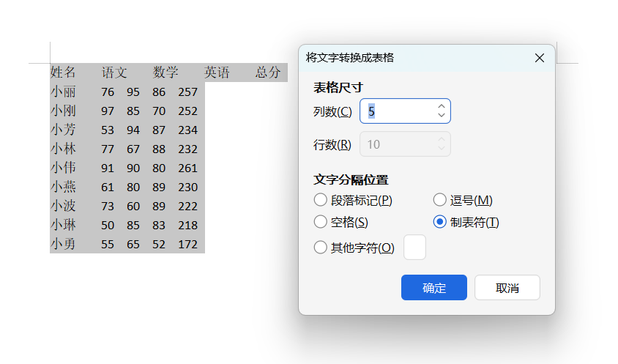Viewport: 618px width, 364px height.
Task: Click the name 小丽 in the document
Action: [63, 92]
